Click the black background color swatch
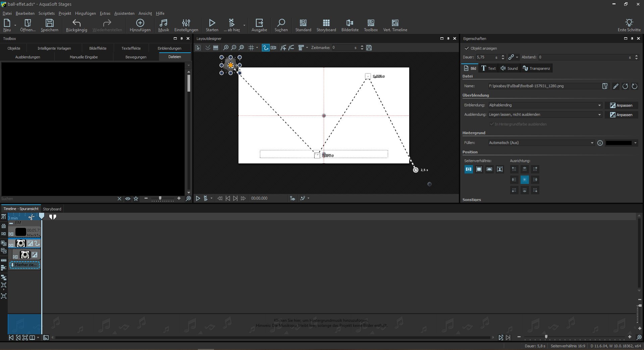This screenshot has width=644, height=350. coord(619,143)
